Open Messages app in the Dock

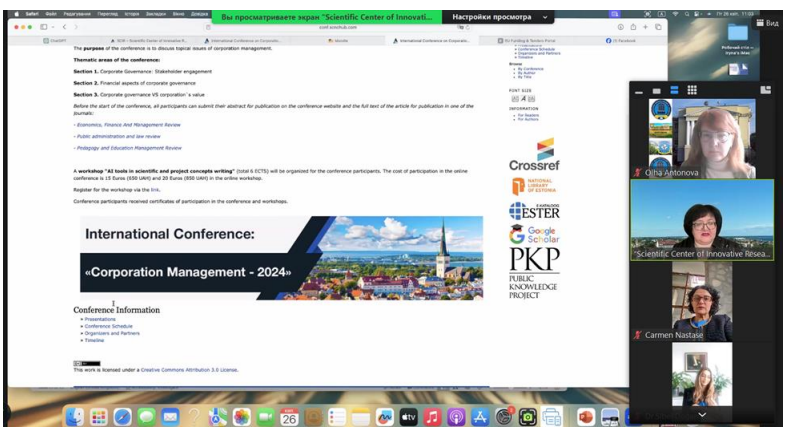[146, 416]
